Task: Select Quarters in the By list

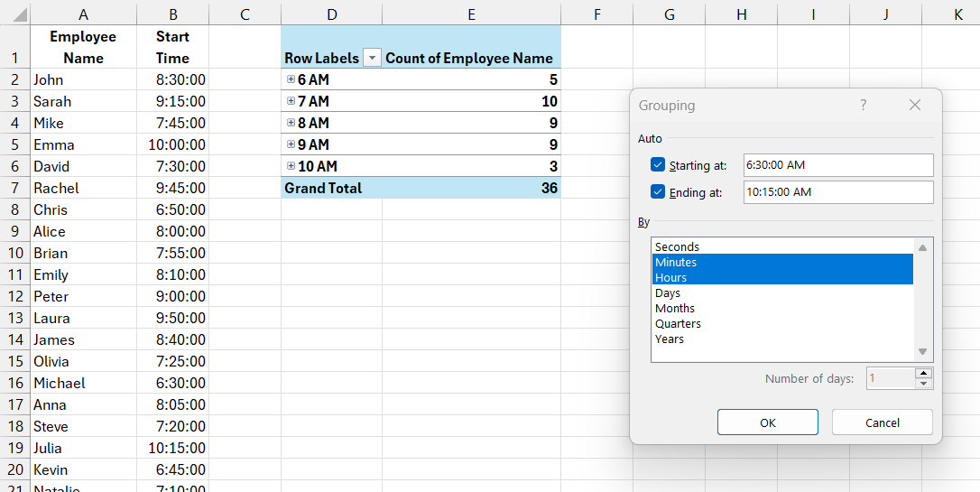Action: coord(782,323)
